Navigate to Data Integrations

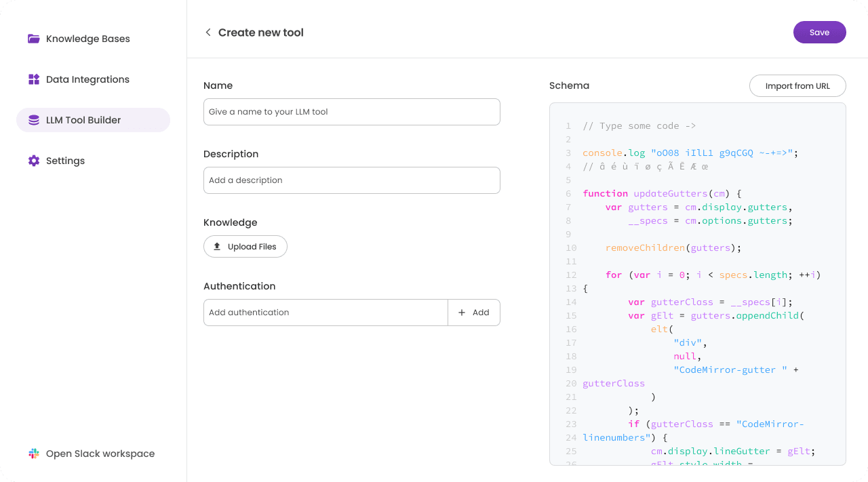pyautogui.click(x=87, y=79)
